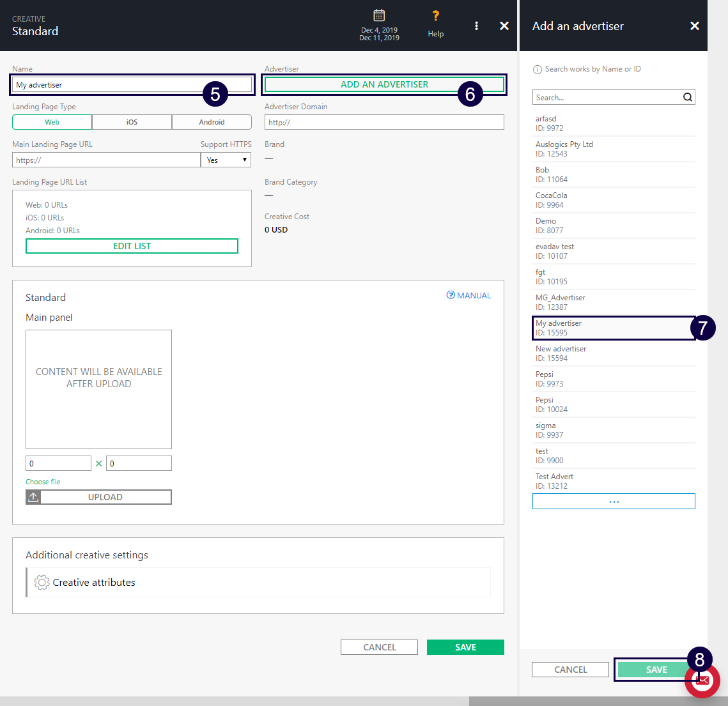This screenshot has height=706, width=728.
Task: Click the ADD AN ADVERTISER button
Action: (384, 84)
